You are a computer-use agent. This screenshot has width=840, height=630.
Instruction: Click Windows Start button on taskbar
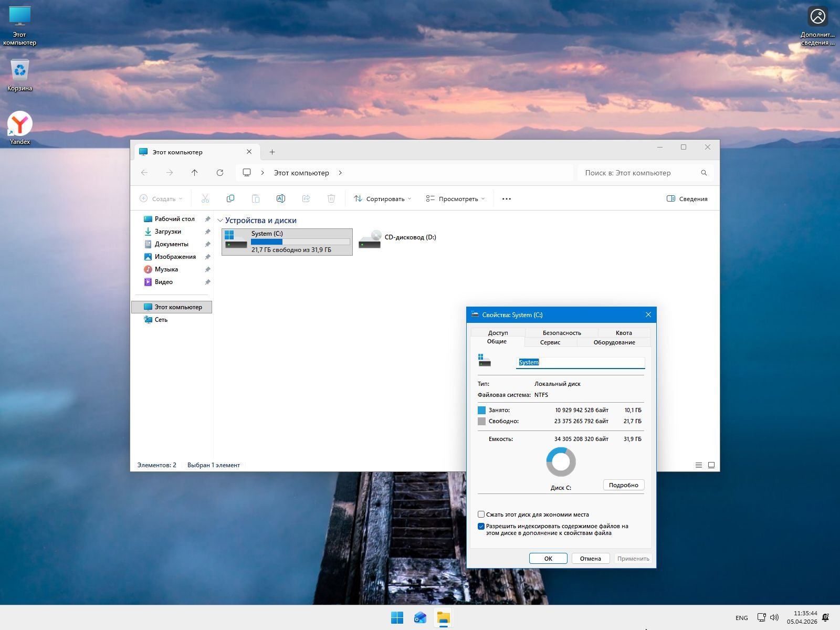click(397, 618)
